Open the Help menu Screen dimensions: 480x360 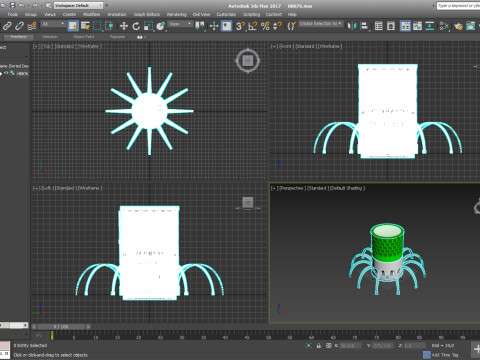292,14
